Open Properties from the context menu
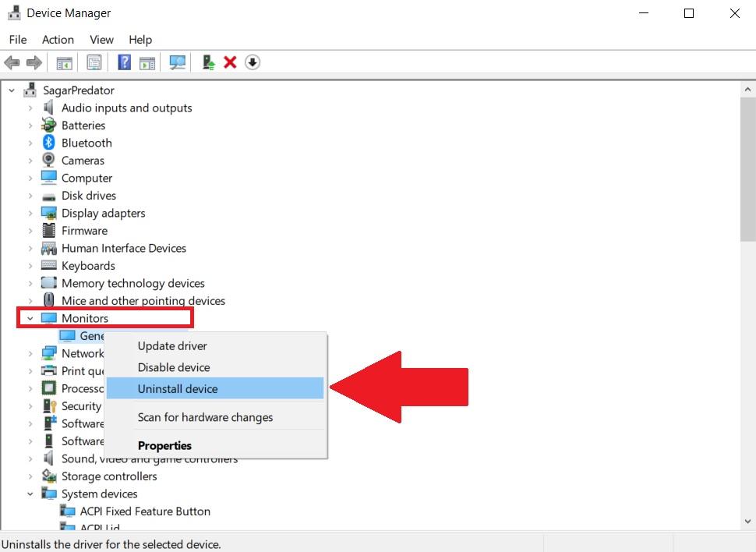 (215, 445)
